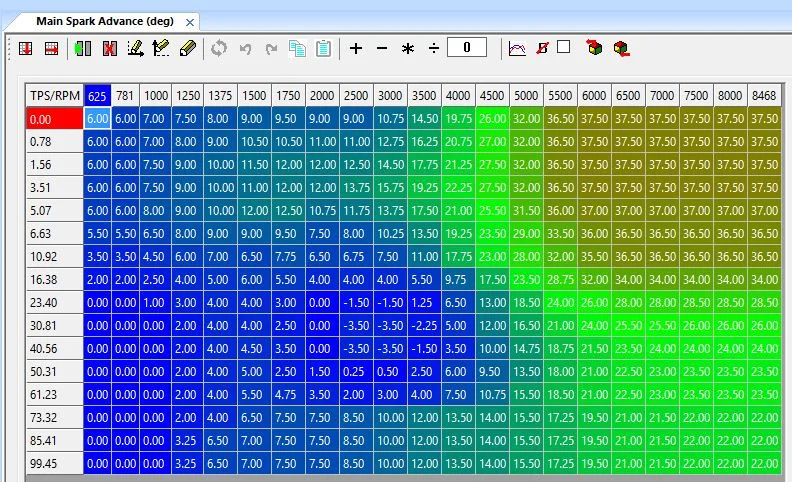Click the yellow eraser icon
792x482 pixels.
tap(188, 47)
